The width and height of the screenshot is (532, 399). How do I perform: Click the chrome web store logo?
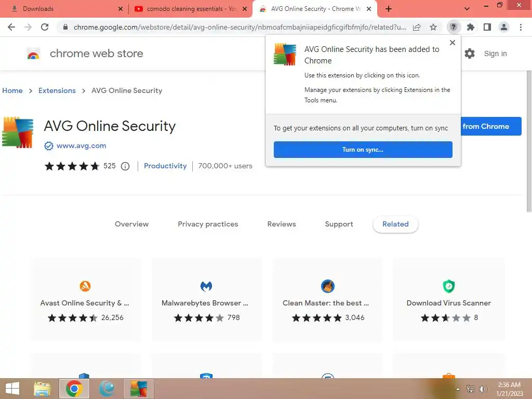click(x=33, y=54)
